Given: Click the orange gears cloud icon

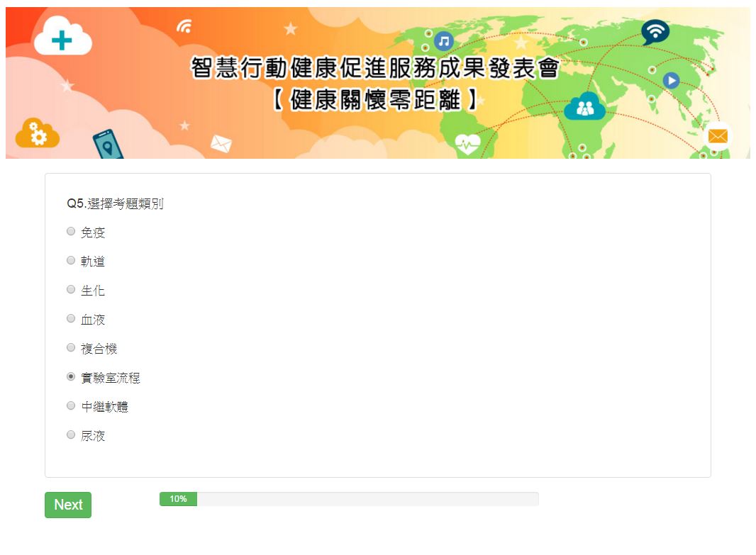Looking at the screenshot, I should (x=37, y=133).
